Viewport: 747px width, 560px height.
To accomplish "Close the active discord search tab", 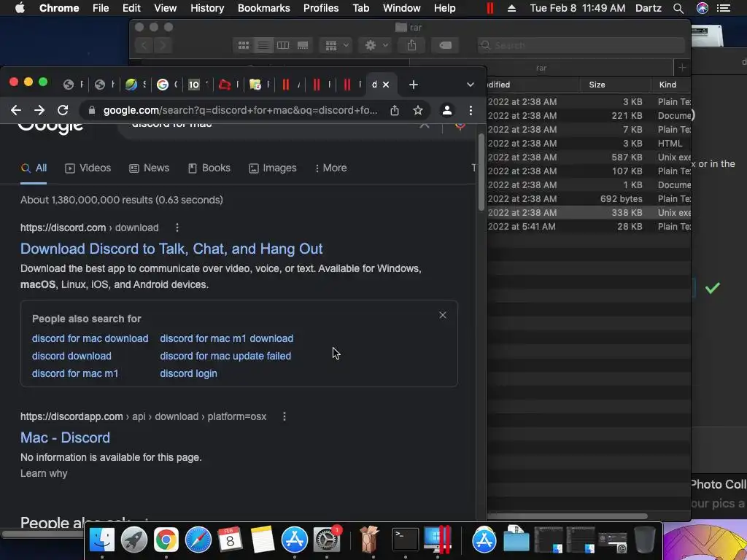I will [x=386, y=85].
